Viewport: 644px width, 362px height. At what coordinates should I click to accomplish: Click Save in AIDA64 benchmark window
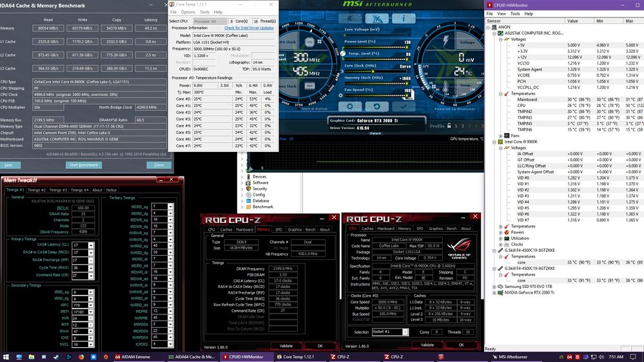[8, 165]
